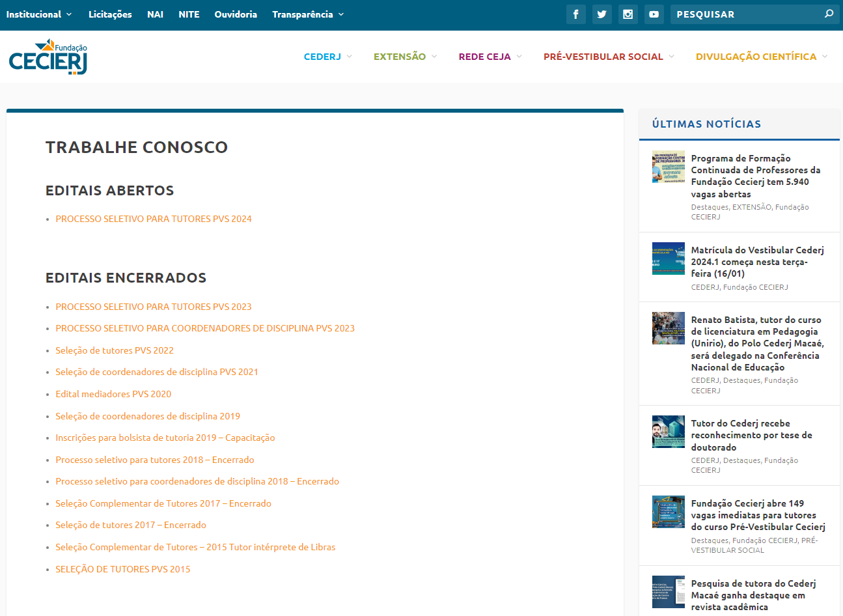
Task: Click the Tutor do Cederj tese thumbnail
Action: [669, 432]
